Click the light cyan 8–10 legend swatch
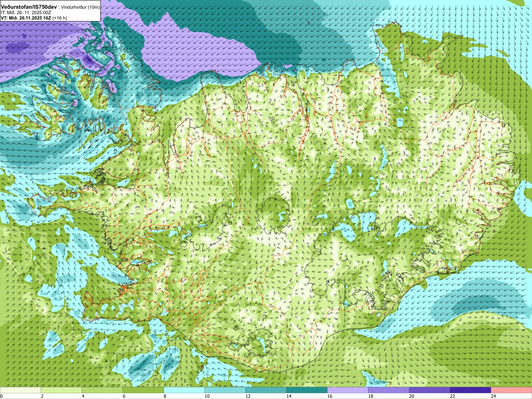Image resolution: width=532 pixels, height=399 pixels. (184, 390)
